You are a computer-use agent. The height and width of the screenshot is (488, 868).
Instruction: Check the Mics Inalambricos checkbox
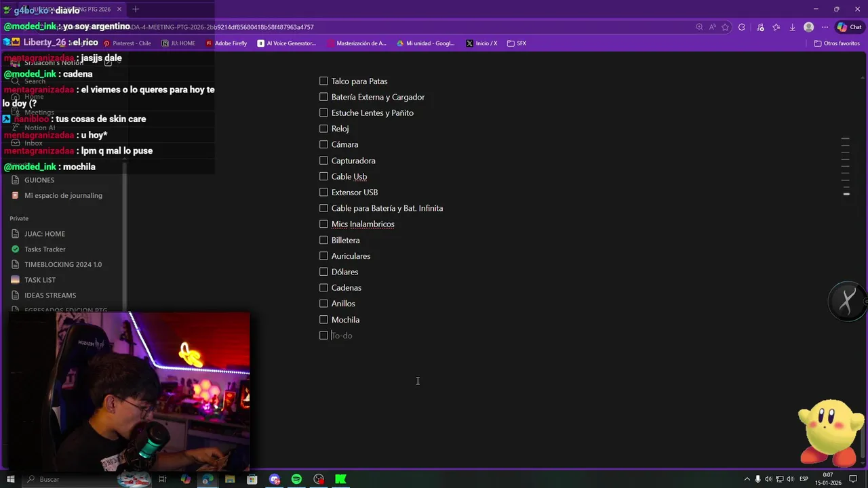pos(323,224)
